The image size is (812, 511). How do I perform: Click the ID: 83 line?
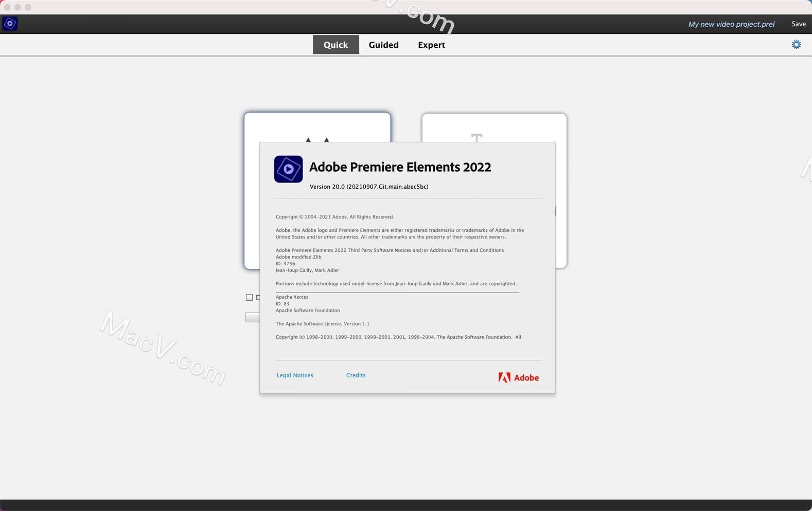click(x=282, y=304)
